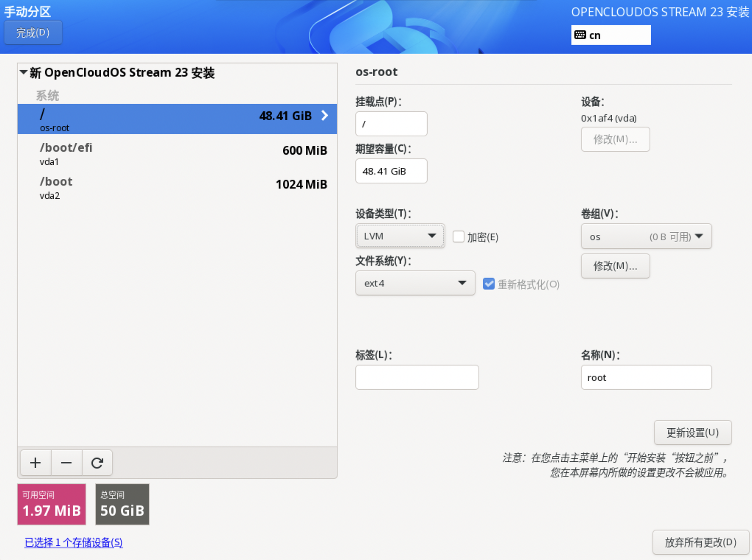Viewport: 752px width, 560px height.
Task: Click the 0x1af4 (vda) device text
Action: tap(609, 118)
